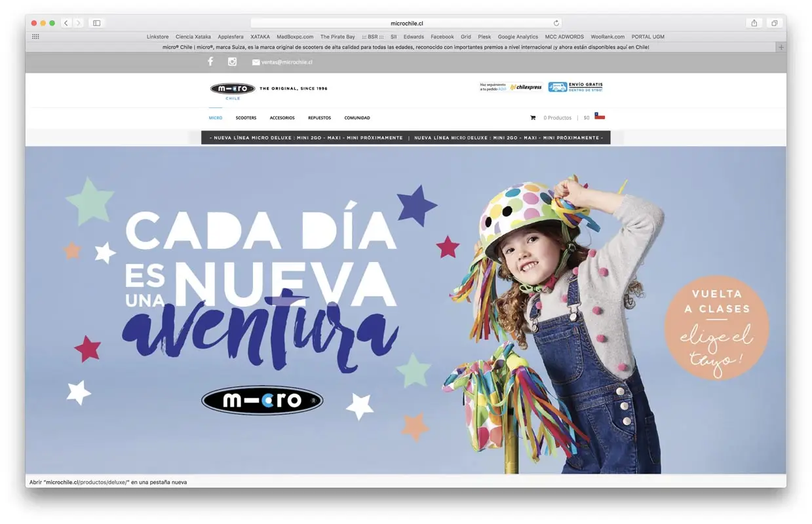812x524 pixels.
Task: Open the XATAKA bookmark
Action: (x=260, y=37)
